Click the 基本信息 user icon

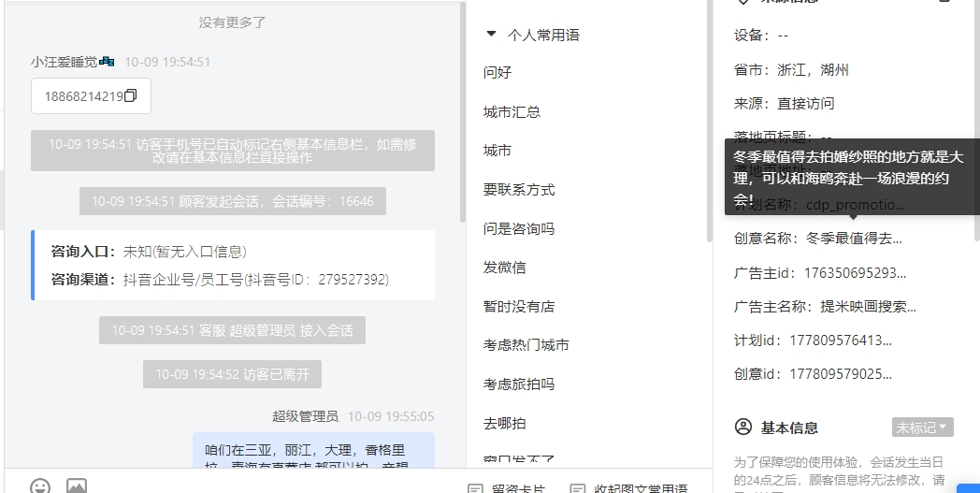pyautogui.click(x=743, y=428)
